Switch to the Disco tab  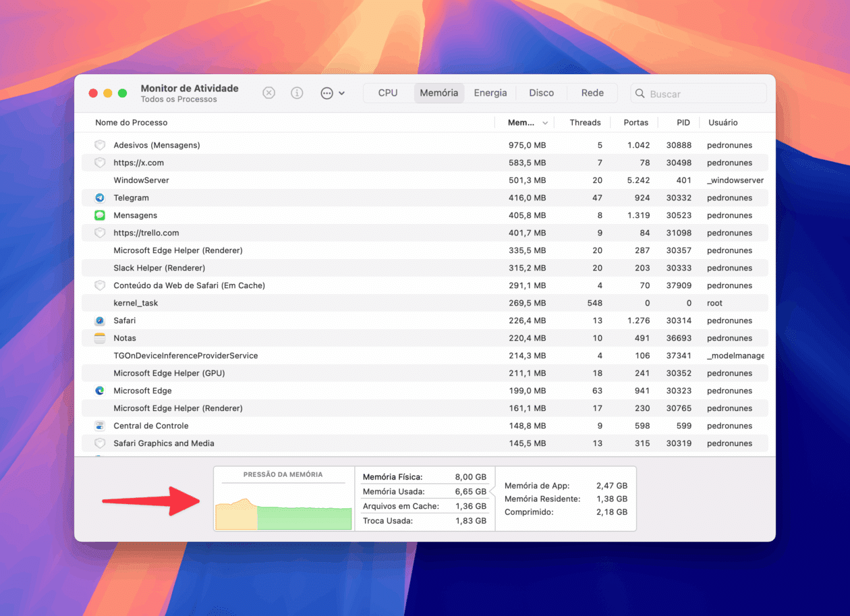pyautogui.click(x=542, y=93)
